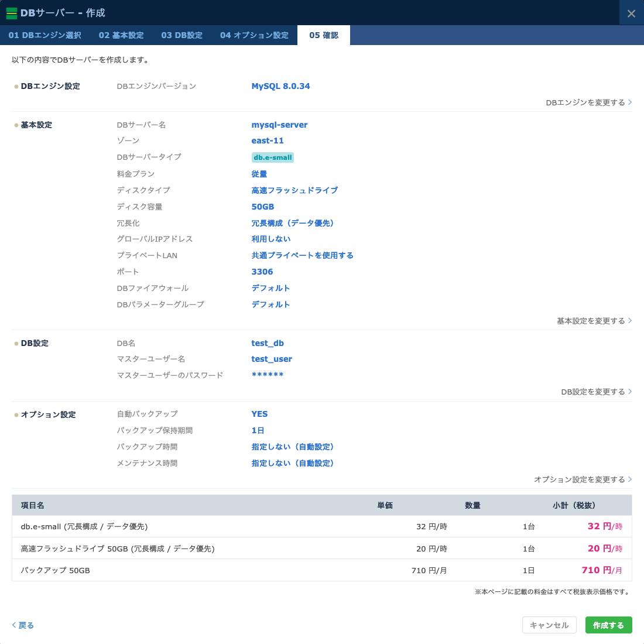Click the mysql-server name value
The width and height of the screenshot is (644, 644).
click(279, 125)
